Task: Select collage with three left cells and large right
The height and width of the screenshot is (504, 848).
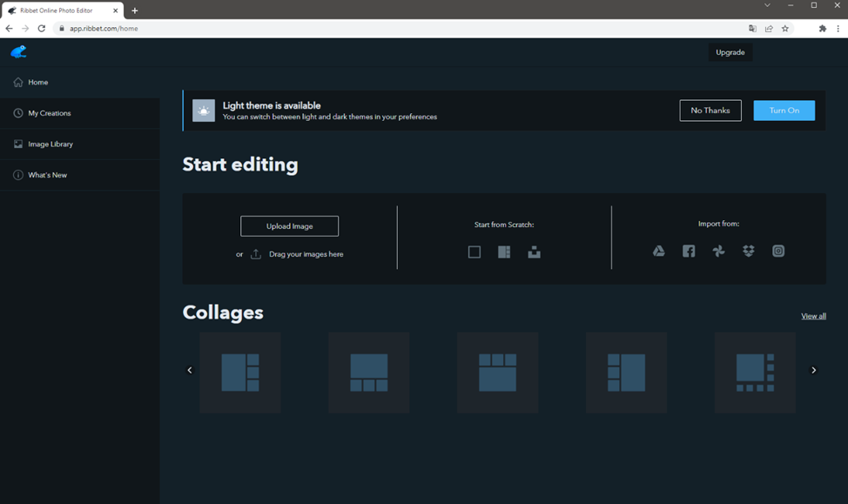Action: pos(626,373)
